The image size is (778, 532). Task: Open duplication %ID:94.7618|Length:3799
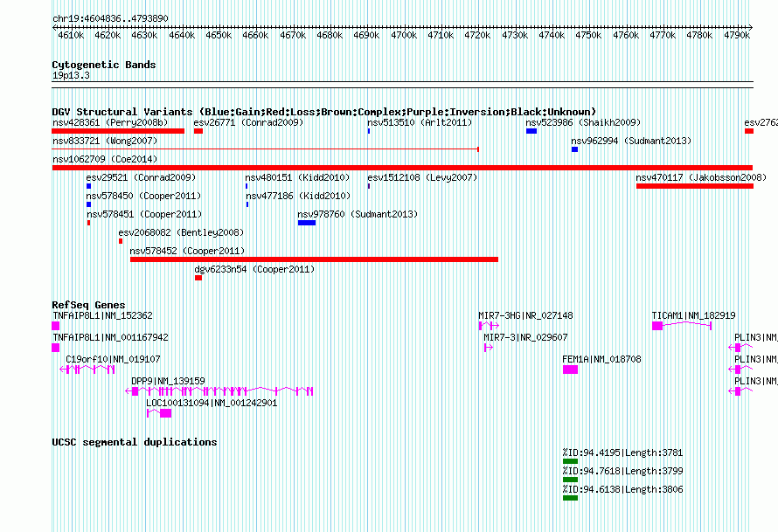622,471
